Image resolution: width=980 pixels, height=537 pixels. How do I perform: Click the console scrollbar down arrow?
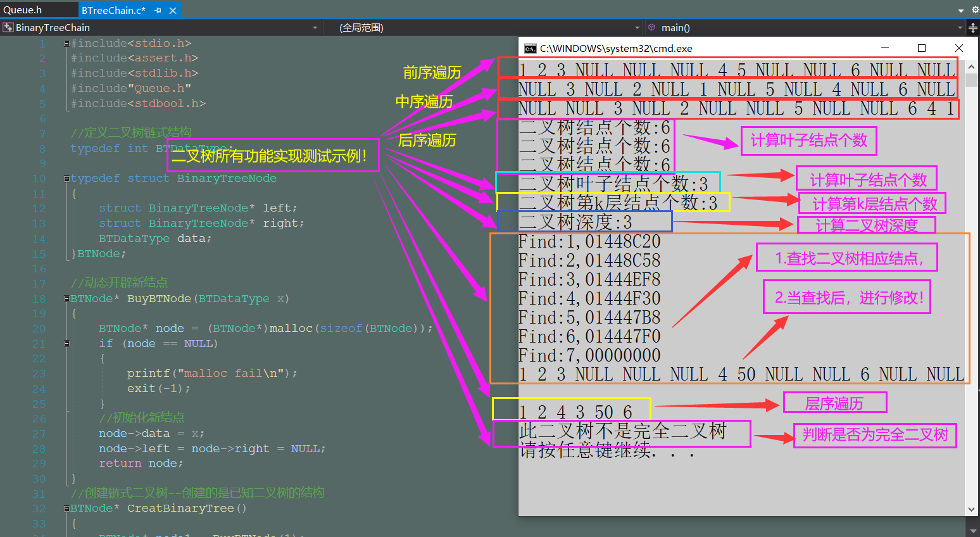[x=972, y=509]
